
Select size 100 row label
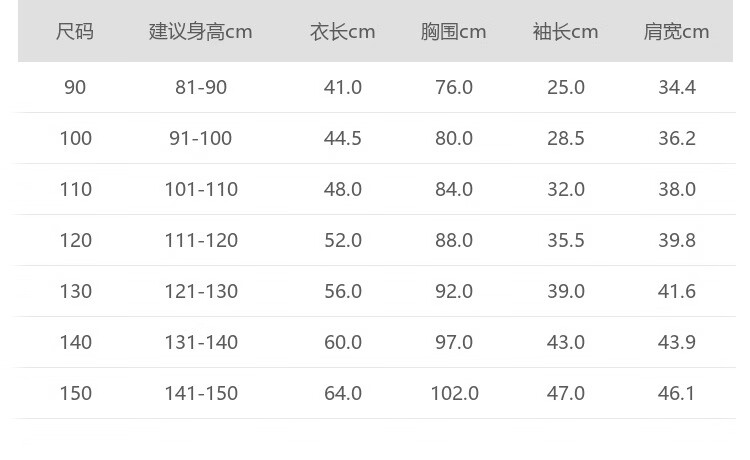click(x=76, y=138)
